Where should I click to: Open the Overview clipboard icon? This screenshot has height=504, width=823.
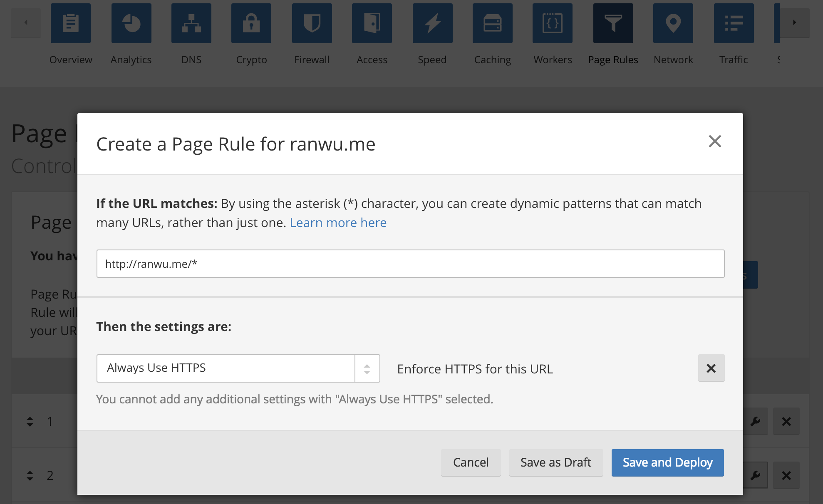tap(71, 23)
